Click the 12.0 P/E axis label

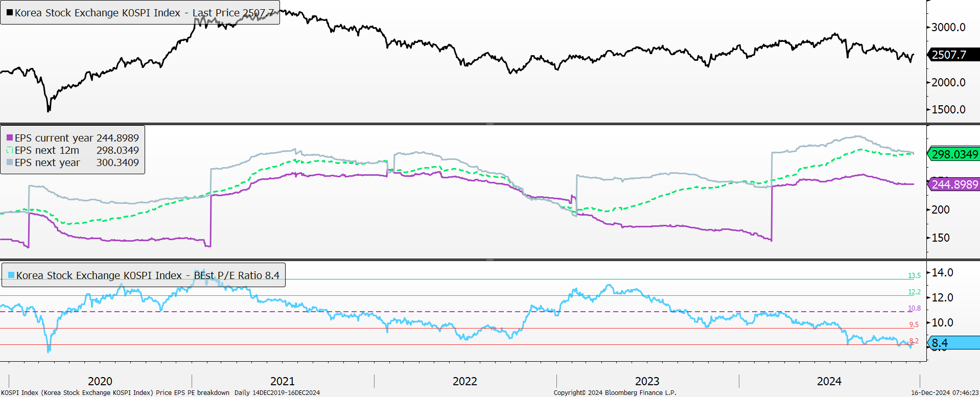[x=943, y=297]
